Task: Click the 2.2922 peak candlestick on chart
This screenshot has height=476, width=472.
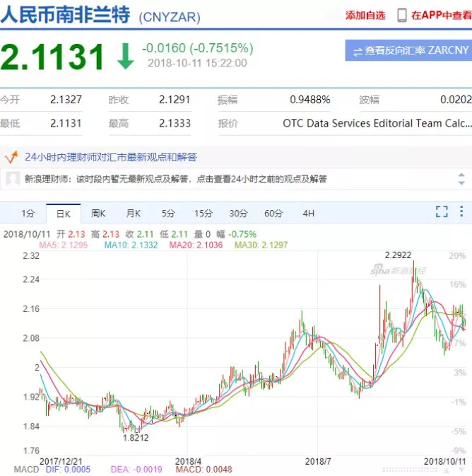Action: (414, 272)
